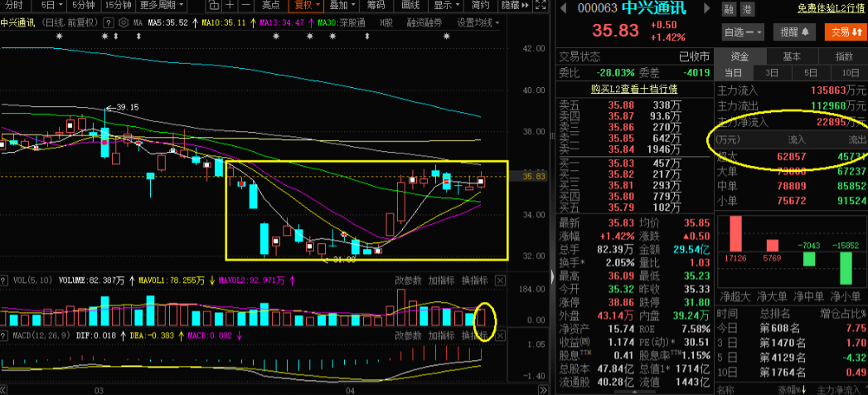
Task: Click the 39.15 high price label on the chart
Action: pyautogui.click(x=127, y=108)
